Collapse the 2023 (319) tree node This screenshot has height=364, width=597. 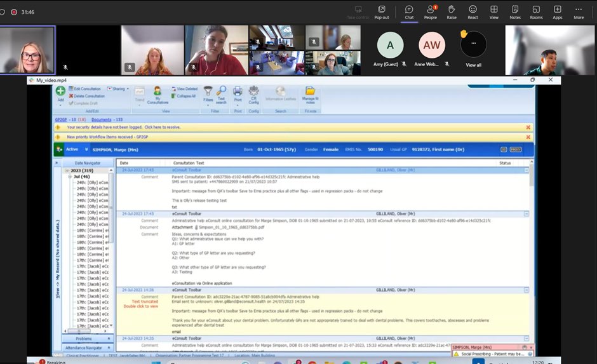point(67,171)
